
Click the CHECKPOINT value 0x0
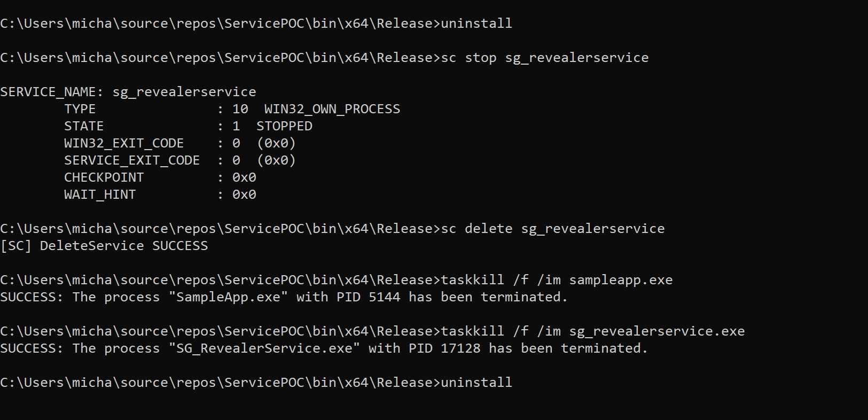click(244, 177)
